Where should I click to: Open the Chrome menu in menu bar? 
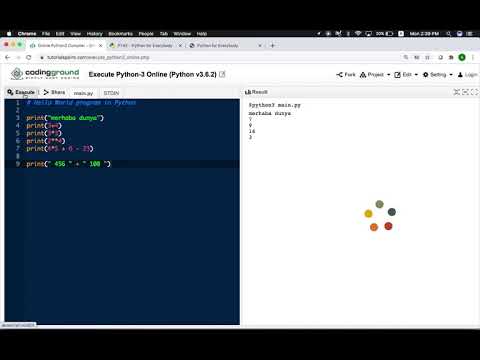pyautogui.click(x=27, y=34)
